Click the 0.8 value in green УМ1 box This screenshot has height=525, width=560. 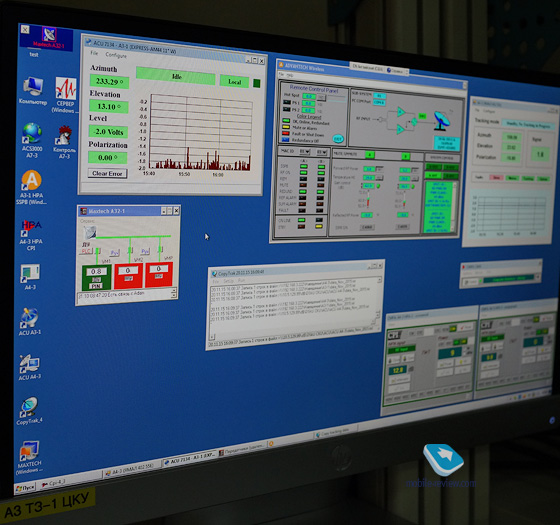(x=96, y=271)
